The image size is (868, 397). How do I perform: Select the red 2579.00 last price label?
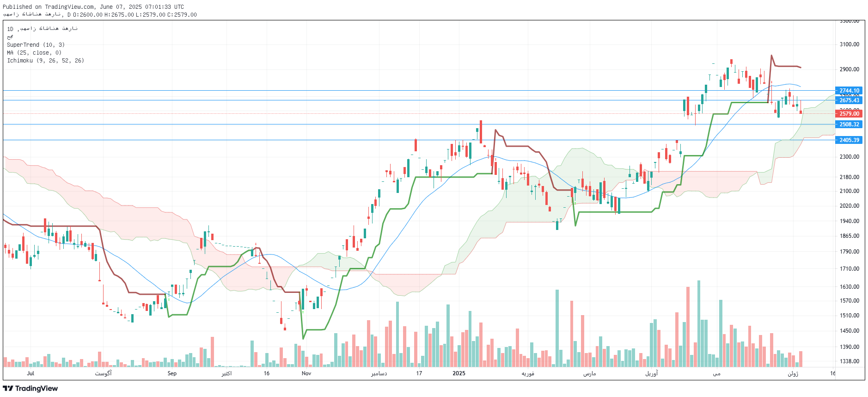849,114
